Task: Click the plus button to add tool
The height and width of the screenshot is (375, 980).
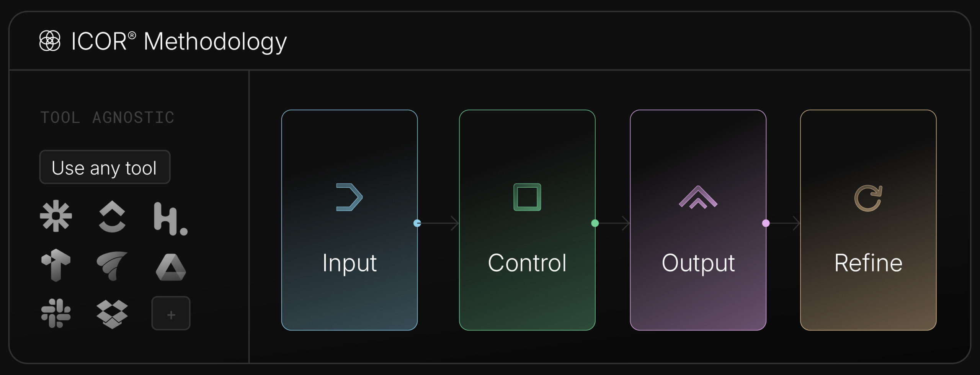Action: pyautogui.click(x=171, y=314)
